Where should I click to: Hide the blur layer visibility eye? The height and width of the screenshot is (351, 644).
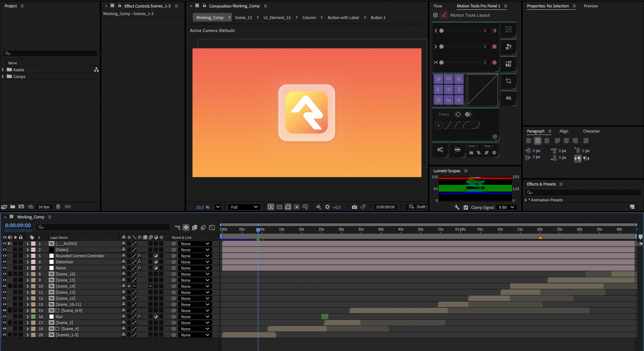click(x=4, y=316)
